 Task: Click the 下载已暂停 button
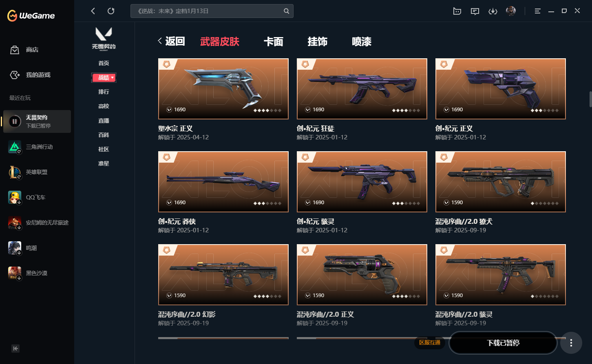[x=503, y=343]
